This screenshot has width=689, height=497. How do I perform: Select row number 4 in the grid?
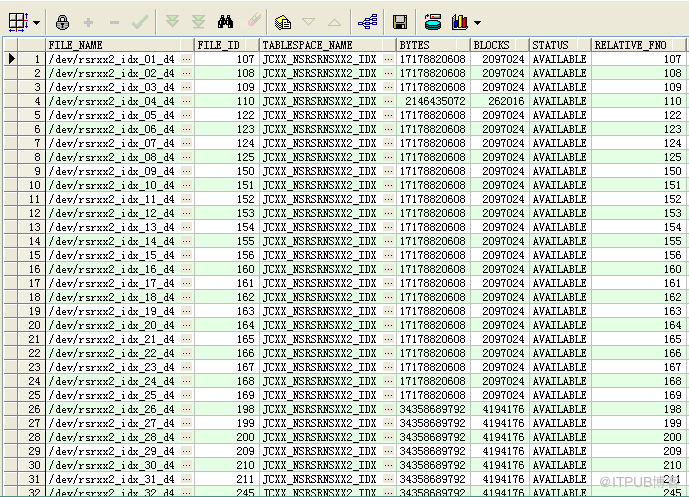click(x=32, y=101)
